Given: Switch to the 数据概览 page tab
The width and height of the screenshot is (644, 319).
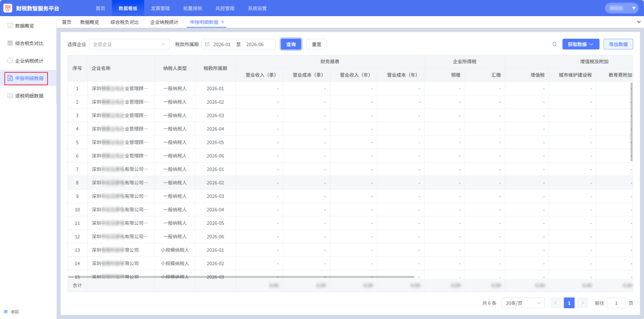Looking at the screenshot, I should 89,22.
